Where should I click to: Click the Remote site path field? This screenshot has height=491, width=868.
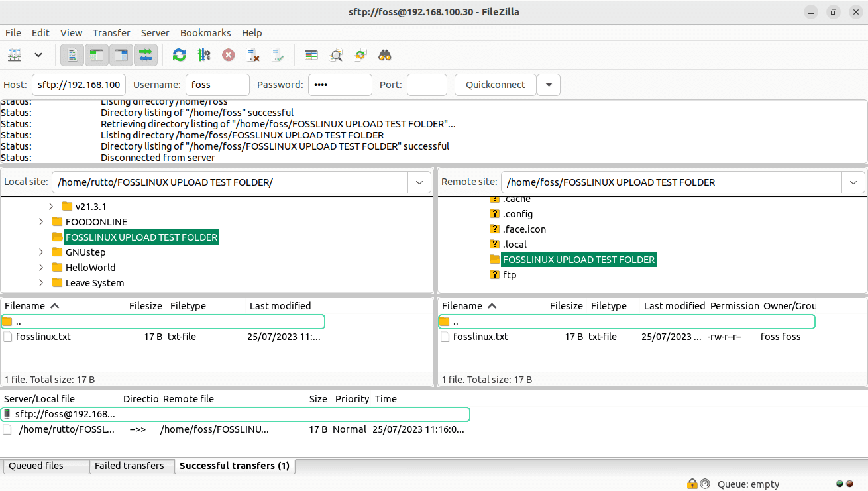click(x=671, y=182)
